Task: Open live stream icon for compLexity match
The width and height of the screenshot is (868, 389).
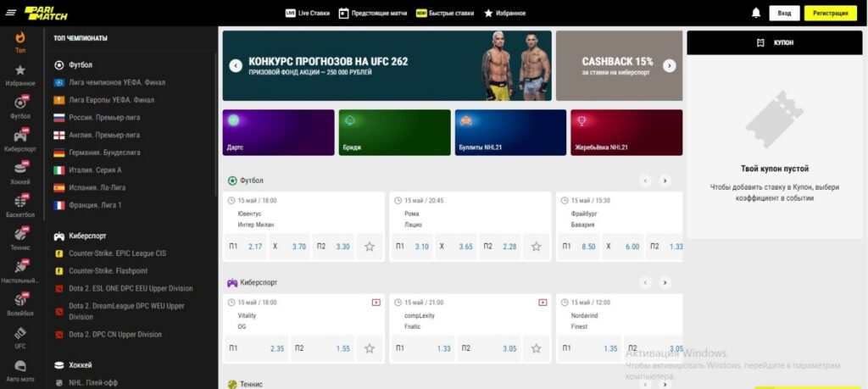Action: click(542, 303)
